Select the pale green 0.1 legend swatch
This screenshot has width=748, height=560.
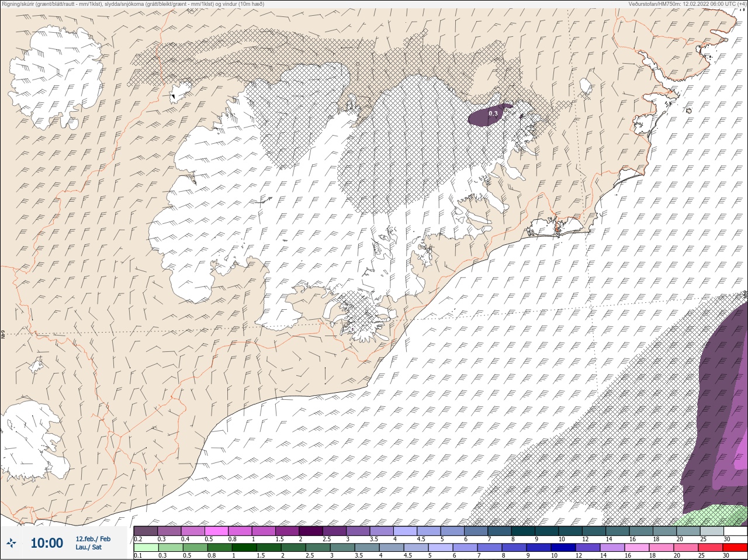click(146, 548)
